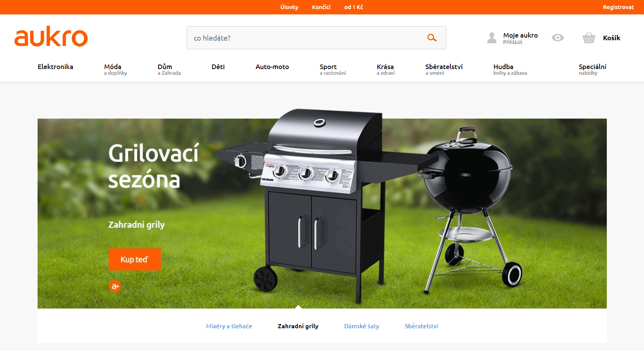Expand the Sport a cestování category
Viewport: 644px width, 351px height.
(x=333, y=69)
